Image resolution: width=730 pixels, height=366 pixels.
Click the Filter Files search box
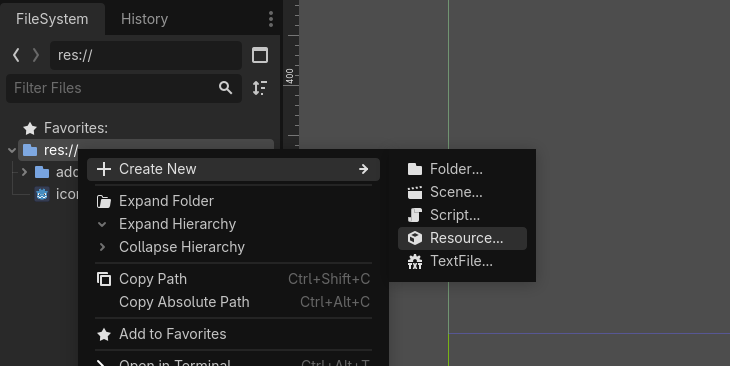pos(124,88)
